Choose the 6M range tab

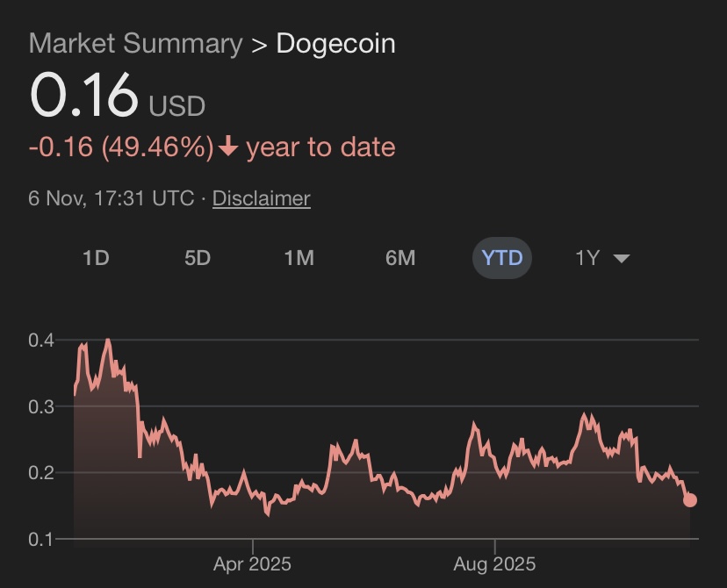(400, 258)
